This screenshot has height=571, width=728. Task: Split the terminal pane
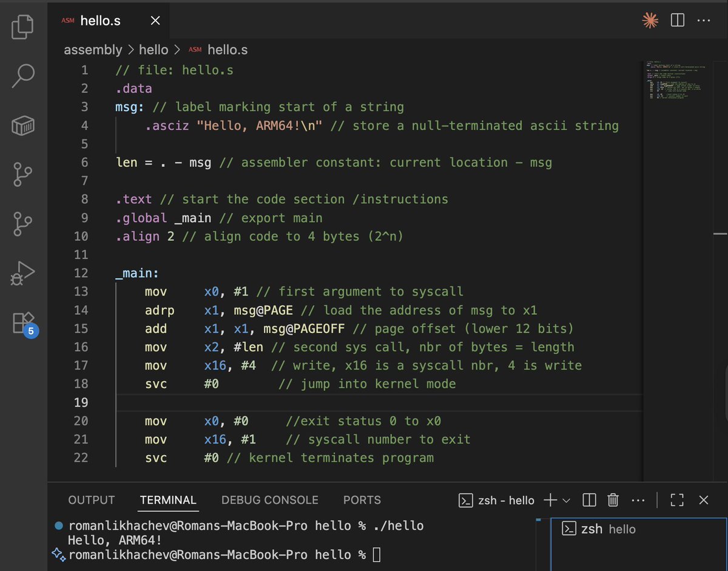coord(589,500)
